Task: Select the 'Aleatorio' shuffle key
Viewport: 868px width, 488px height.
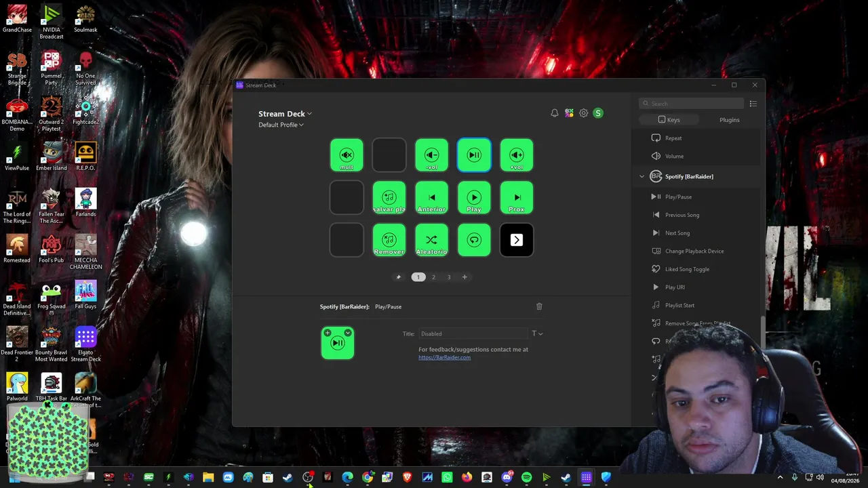Action: pyautogui.click(x=431, y=241)
